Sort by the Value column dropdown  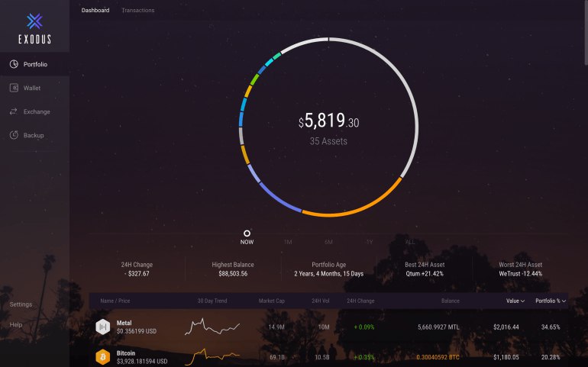click(x=515, y=301)
